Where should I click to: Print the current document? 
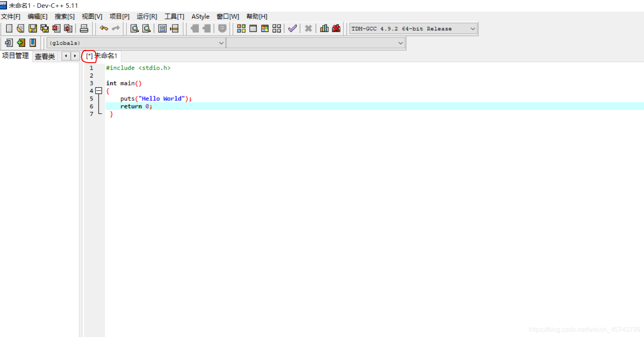point(84,28)
